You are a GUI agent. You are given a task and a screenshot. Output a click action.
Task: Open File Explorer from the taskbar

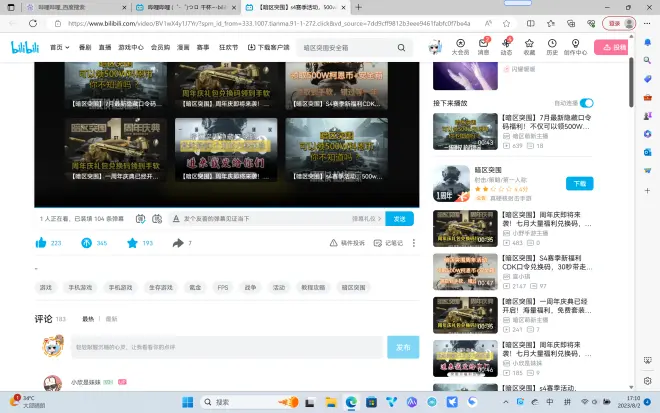point(331,402)
